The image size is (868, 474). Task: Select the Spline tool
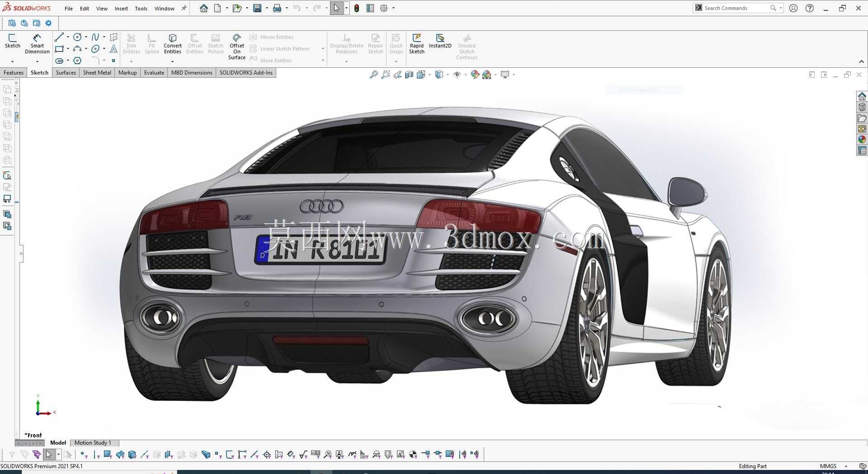(95, 37)
